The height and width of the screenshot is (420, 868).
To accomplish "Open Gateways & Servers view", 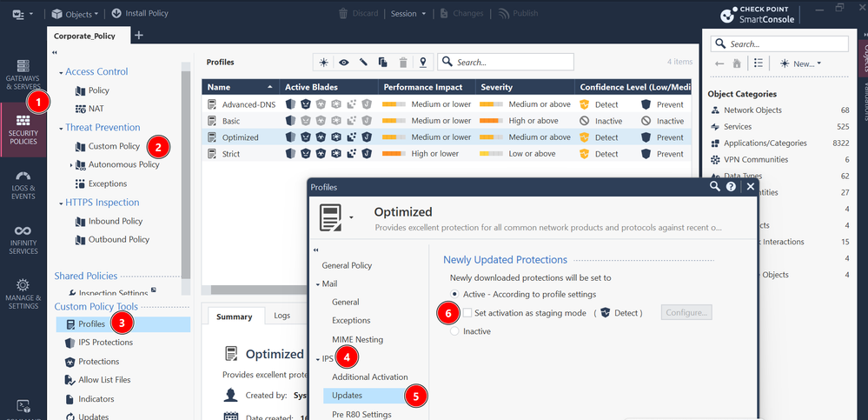I will [23, 75].
